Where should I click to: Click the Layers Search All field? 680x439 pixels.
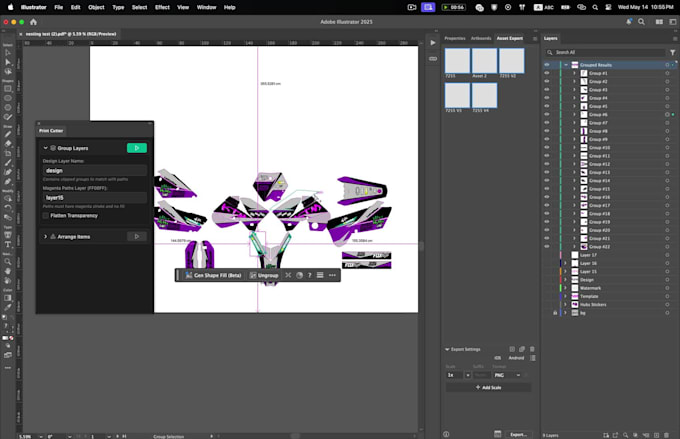tap(605, 52)
